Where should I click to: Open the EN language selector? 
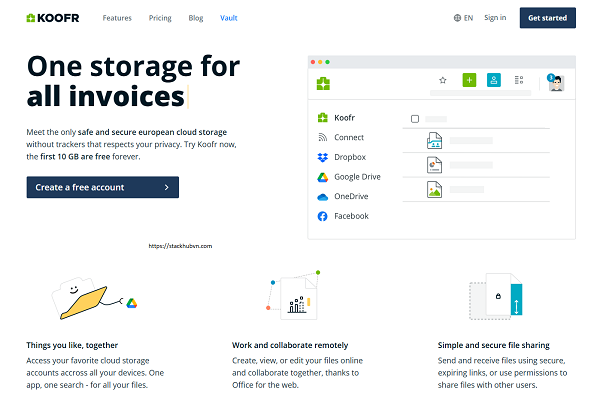click(x=463, y=18)
